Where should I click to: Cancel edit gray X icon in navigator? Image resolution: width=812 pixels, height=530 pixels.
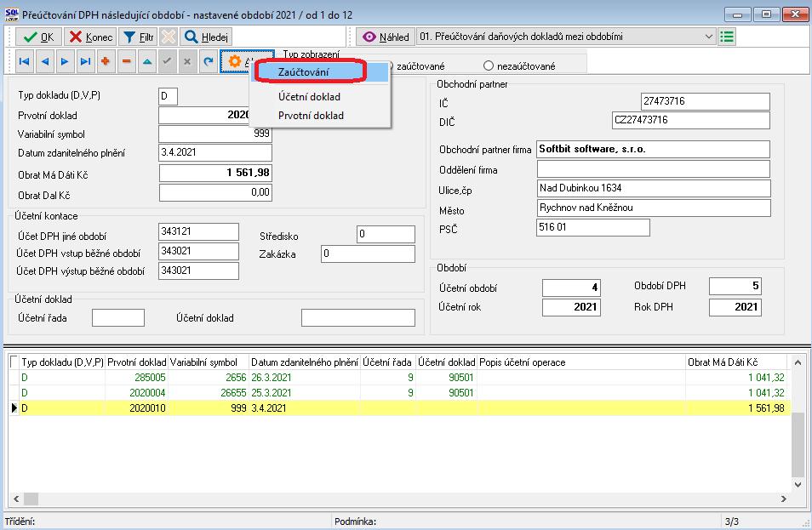pyautogui.click(x=187, y=61)
